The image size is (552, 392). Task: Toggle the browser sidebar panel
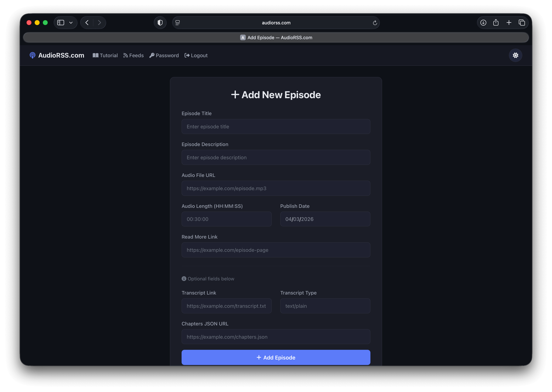61,22
